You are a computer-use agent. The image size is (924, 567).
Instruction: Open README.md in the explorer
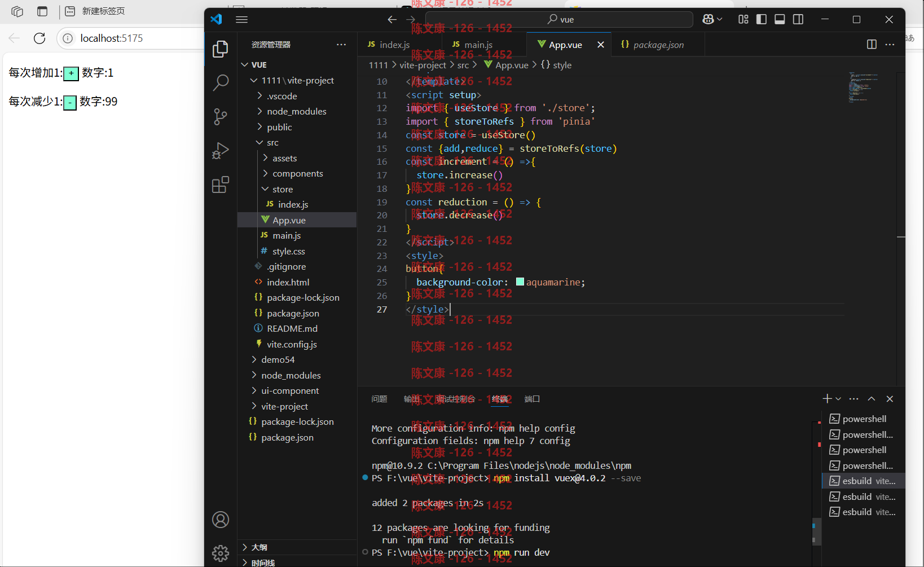point(297,328)
